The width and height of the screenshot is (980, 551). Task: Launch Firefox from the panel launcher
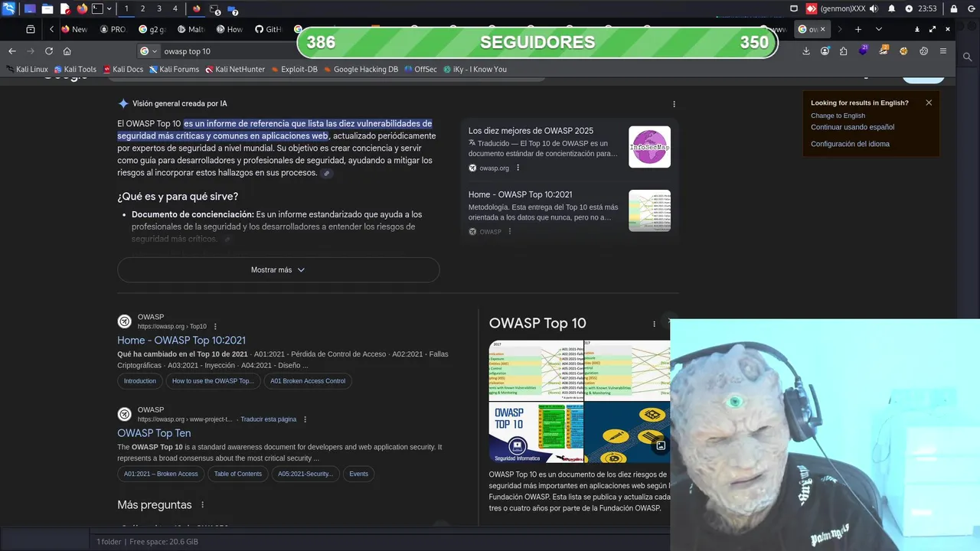pyautogui.click(x=82, y=8)
